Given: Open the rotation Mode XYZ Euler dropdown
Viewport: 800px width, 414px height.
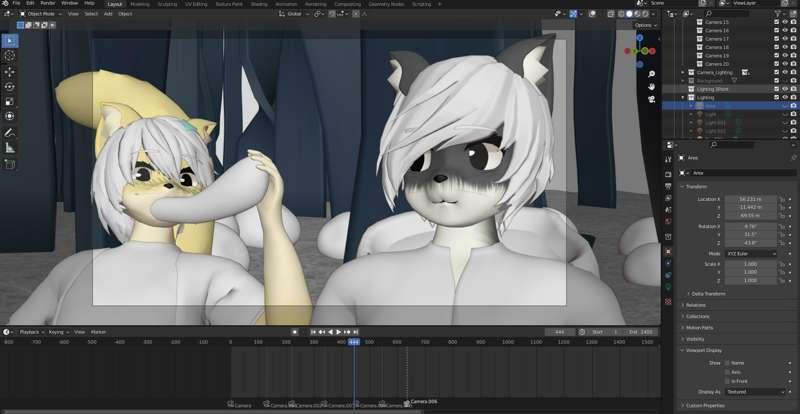Looking at the screenshot, I should (751, 253).
